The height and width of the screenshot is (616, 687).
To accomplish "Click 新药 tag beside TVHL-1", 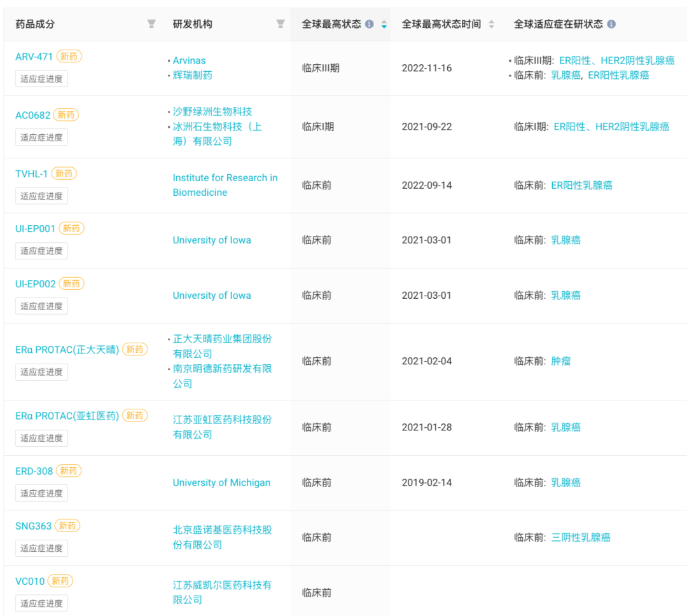I will point(64,174).
